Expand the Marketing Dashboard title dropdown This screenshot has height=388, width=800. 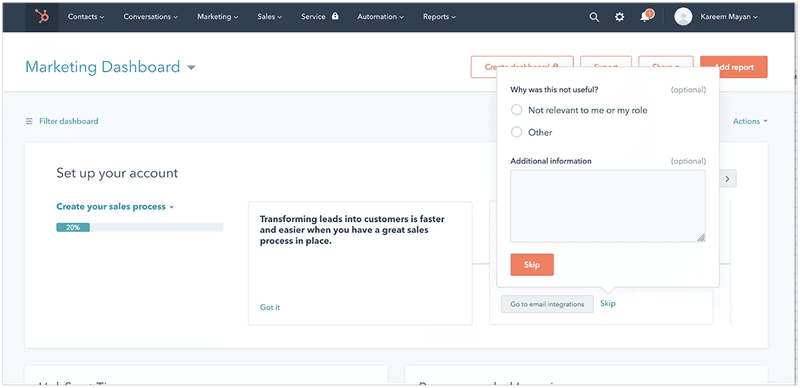tap(191, 67)
